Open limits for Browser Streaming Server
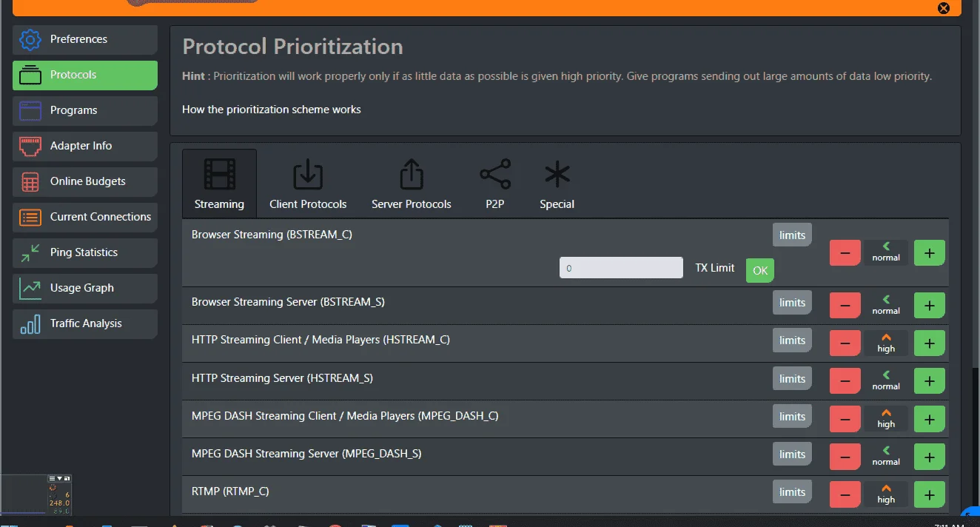Image resolution: width=980 pixels, height=527 pixels. [x=792, y=303]
